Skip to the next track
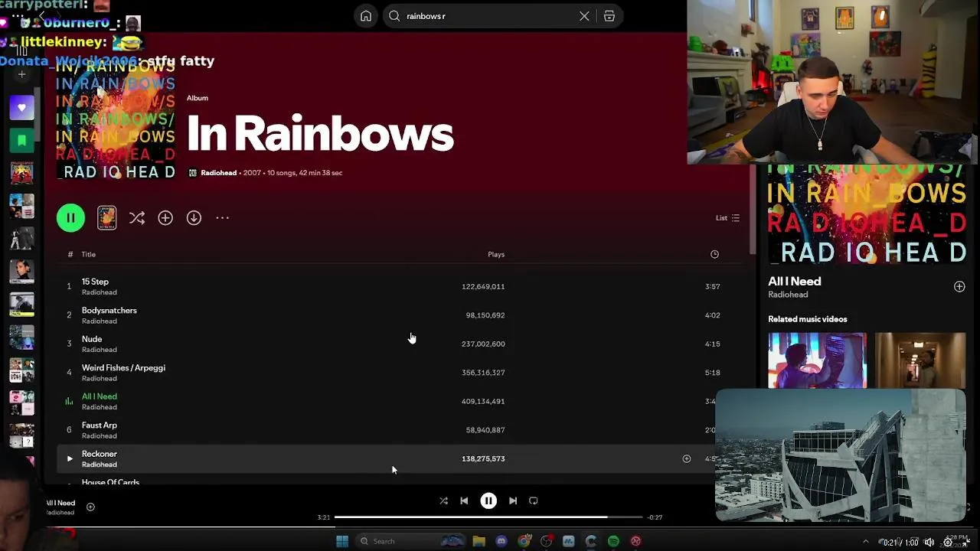 tap(513, 500)
